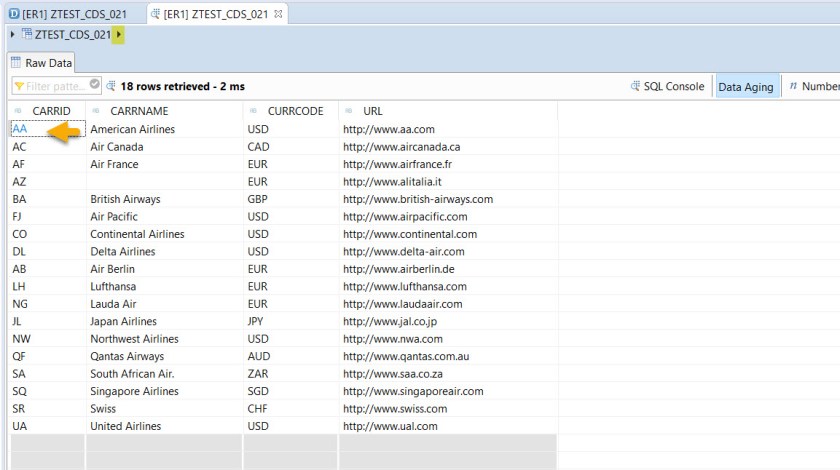Select the http://www.lufthansa.com cell
This screenshot has width=840, height=470.
448,286
